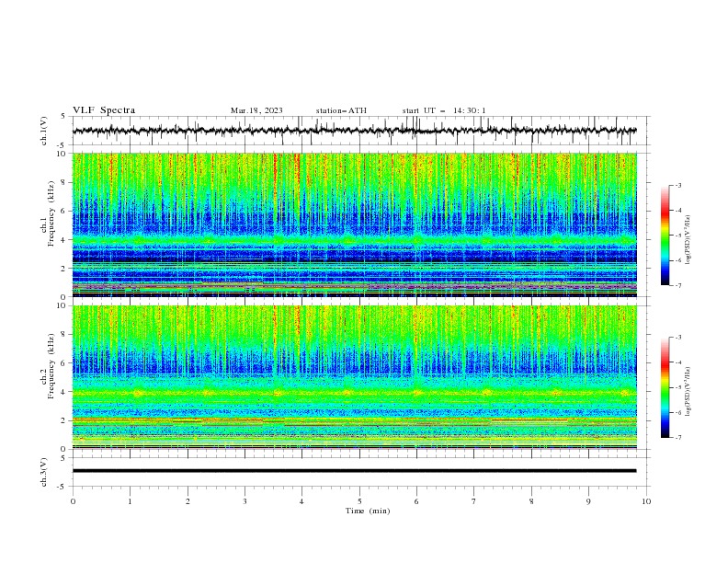Click the time axis tick label '5'
The height and width of the screenshot is (563, 728).
(x=359, y=501)
